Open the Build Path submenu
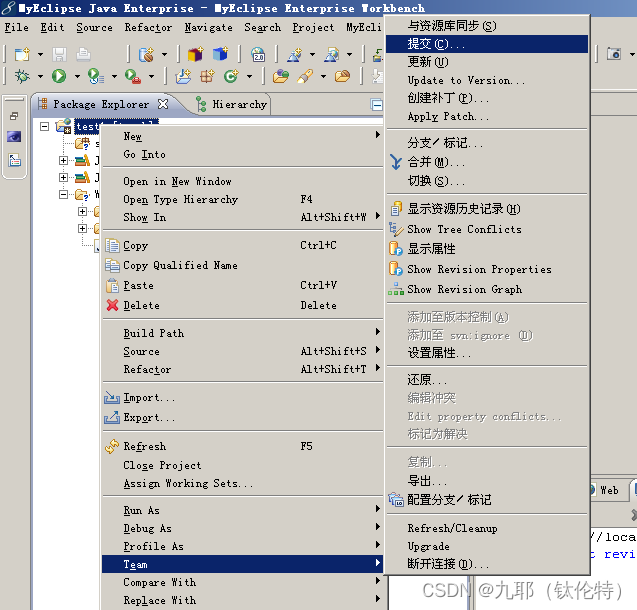Image resolution: width=637 pixels, height=610 pixels. [x=243, y=333]
